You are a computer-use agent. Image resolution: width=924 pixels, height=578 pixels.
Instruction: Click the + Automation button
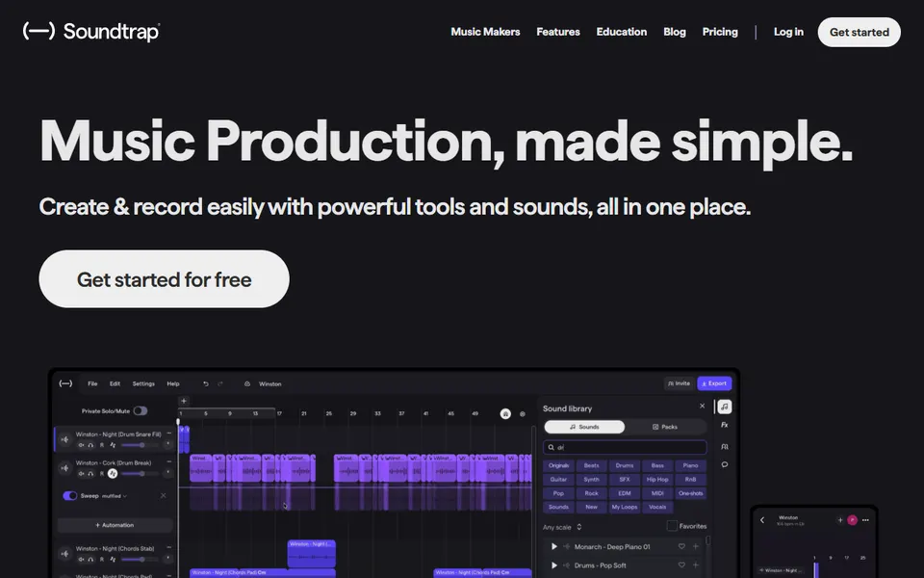[115, 525]
